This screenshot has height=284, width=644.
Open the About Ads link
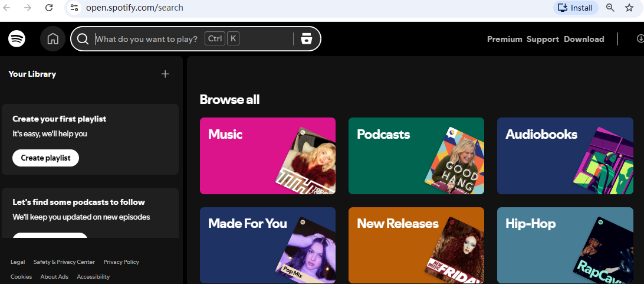54,276
